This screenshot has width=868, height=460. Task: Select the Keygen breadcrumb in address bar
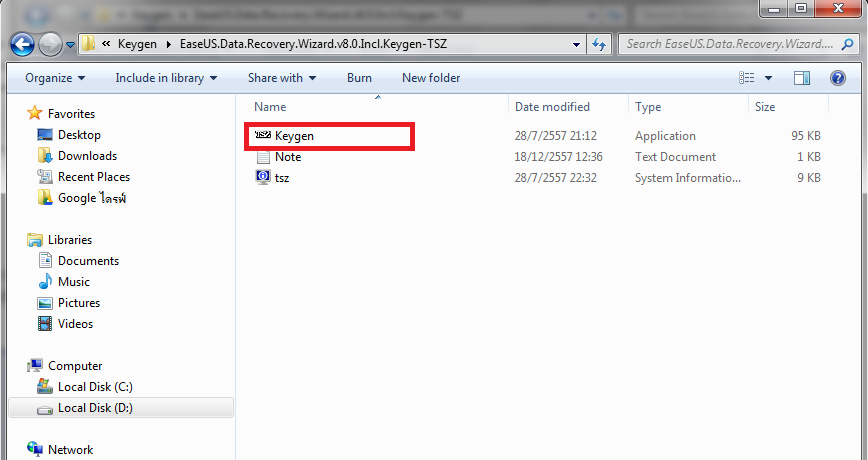pyautogui.click(x=137, y=44)
